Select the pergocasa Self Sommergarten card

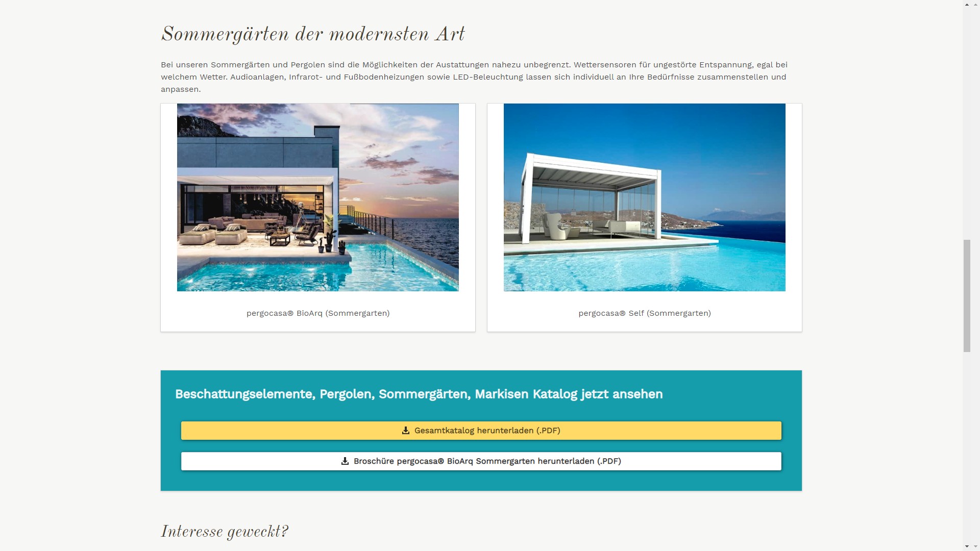(644, 215)
